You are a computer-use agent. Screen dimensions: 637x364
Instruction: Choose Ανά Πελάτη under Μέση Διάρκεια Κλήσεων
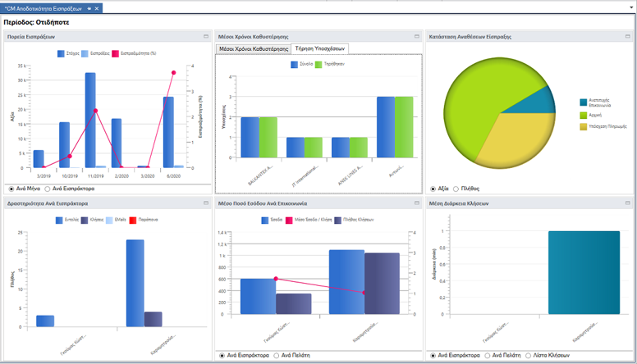coord(487,356)
